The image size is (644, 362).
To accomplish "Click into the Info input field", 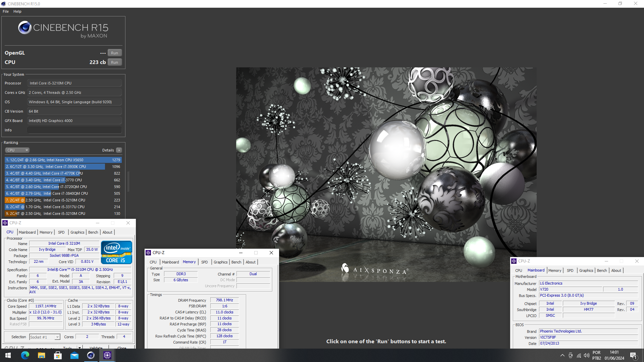I will click(74, 130).
